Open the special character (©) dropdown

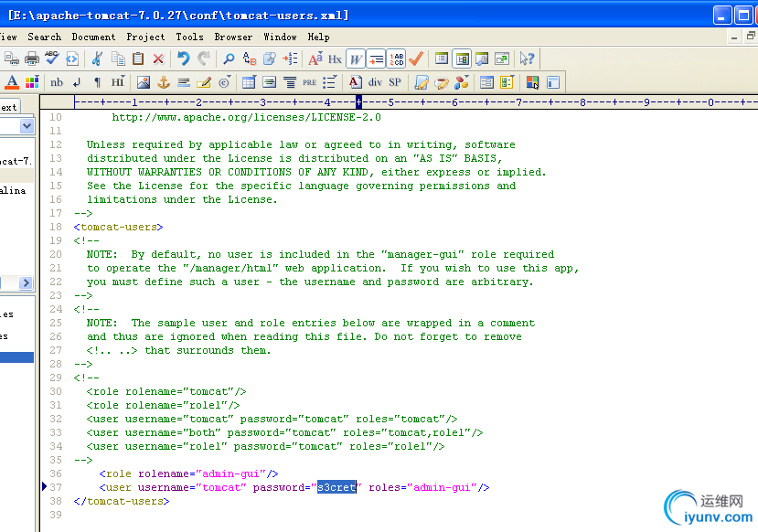coord(224,82)
